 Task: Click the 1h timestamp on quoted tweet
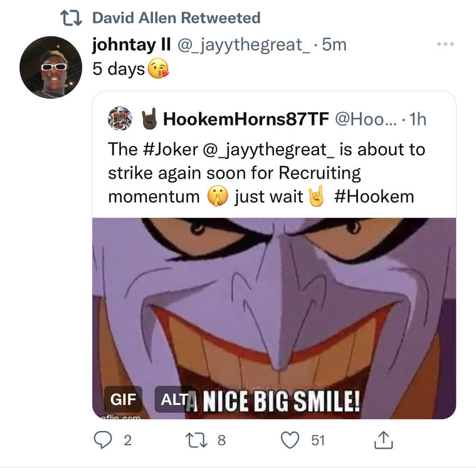416,118
